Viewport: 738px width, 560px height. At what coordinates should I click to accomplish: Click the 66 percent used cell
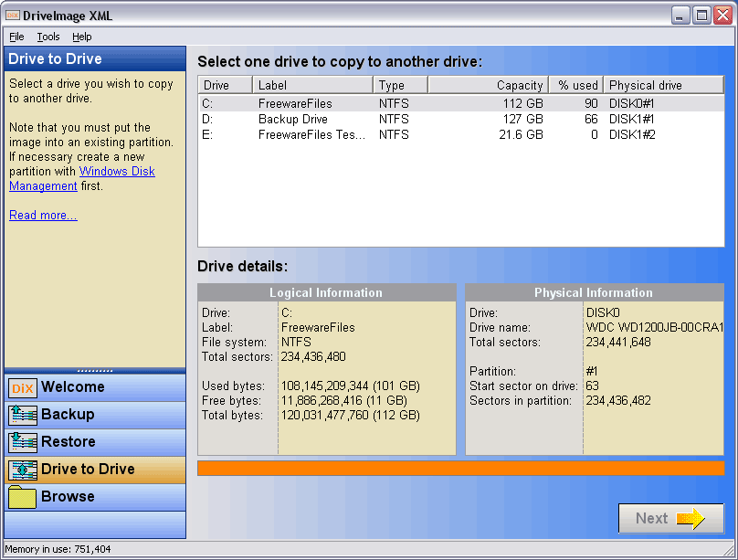pyautogui.click(x=591, y=119)
